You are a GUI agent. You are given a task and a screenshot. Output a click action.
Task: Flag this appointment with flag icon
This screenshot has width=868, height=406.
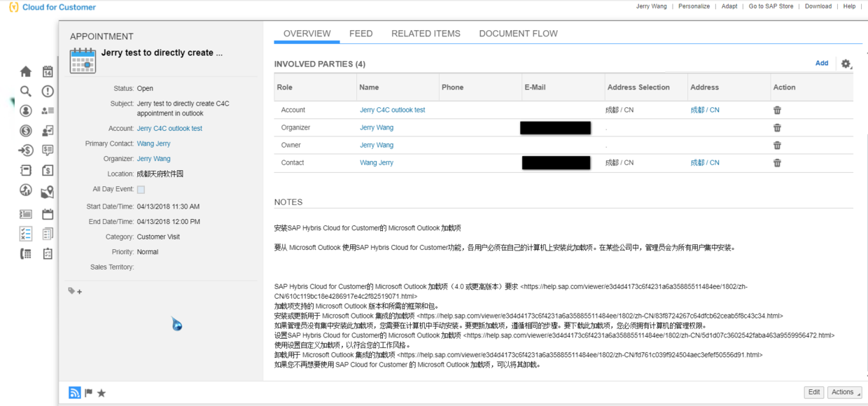(x=89, y=393)
